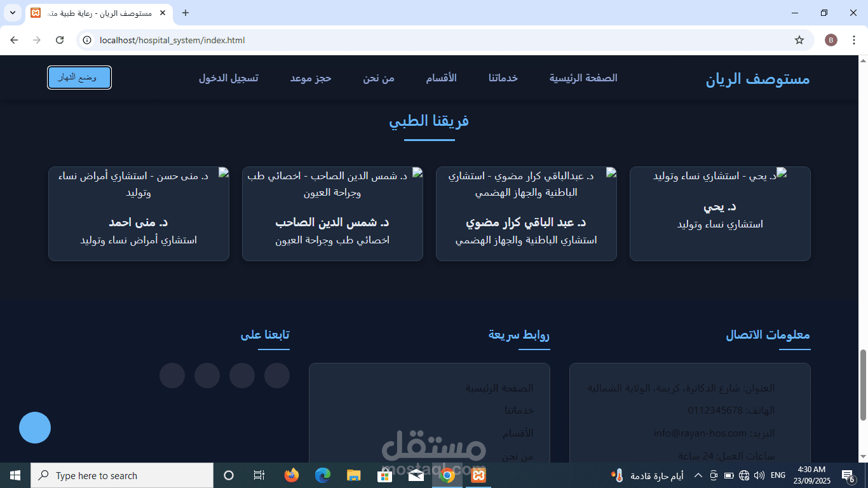Click the clinic address line in footer
This screenshot has height=488, width=868.
click(x=681, y=388)
